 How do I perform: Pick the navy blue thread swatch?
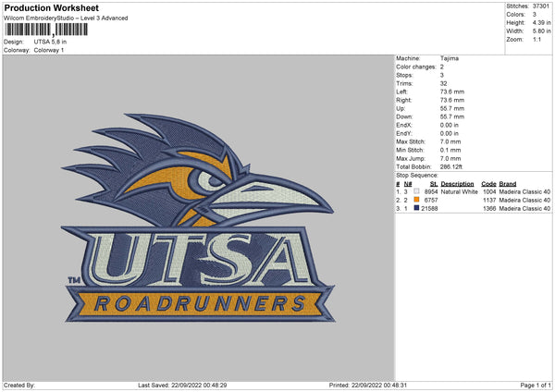click(417, 208)
